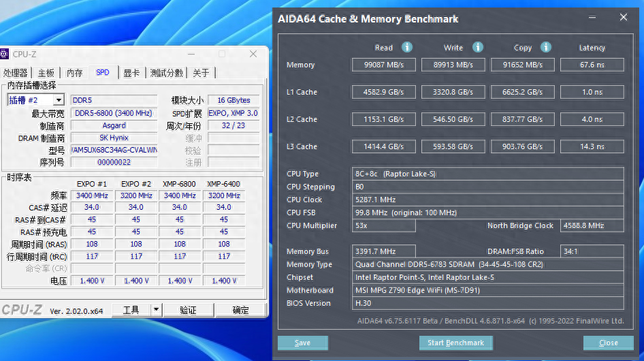Click the Memory Bus value 3391.7 MHz
Viewport: 644px width, 361px height.
[x=383, y=251]
